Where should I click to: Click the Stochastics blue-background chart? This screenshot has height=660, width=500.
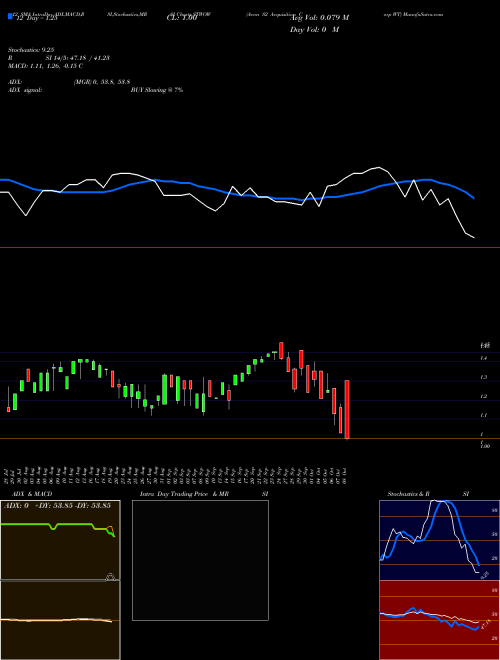coord(439,540)
